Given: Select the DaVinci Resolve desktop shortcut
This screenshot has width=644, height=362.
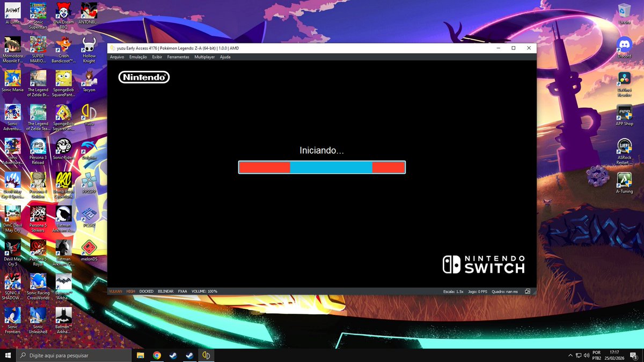Looking at the screenshot, I should point(624,84).
